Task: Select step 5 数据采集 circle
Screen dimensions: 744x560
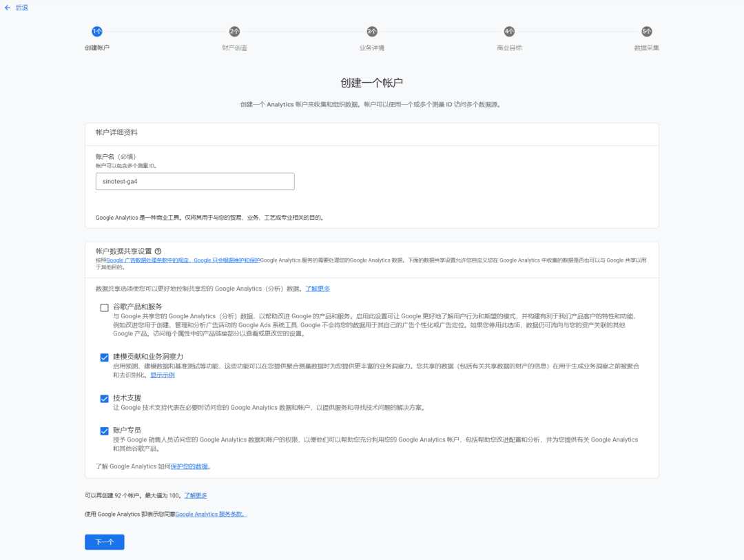Action: coord(647,32)
